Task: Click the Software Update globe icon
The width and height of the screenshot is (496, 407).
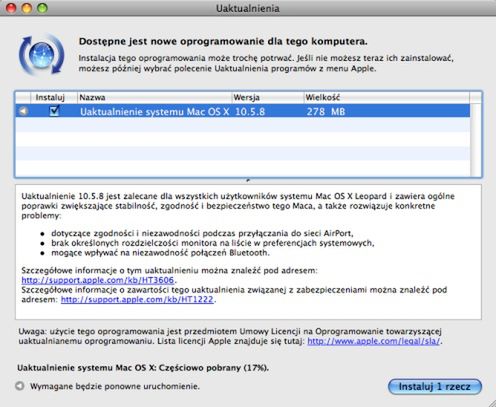Action: tap(42, 55)
